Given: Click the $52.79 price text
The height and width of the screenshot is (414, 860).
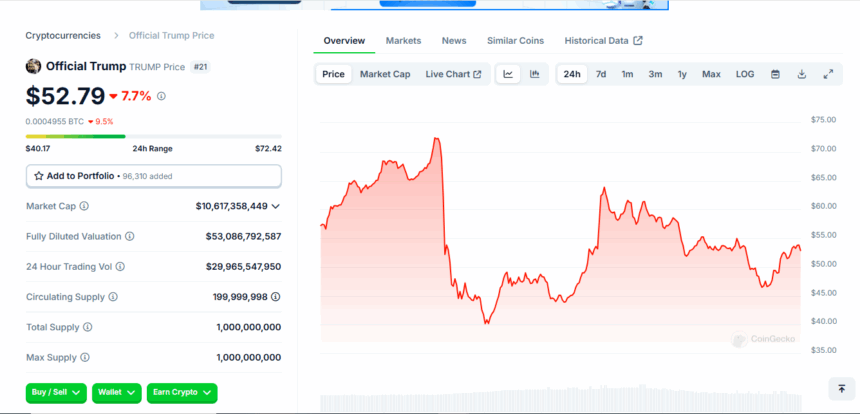Looking at the screenshot, I should tap(65, 96).
